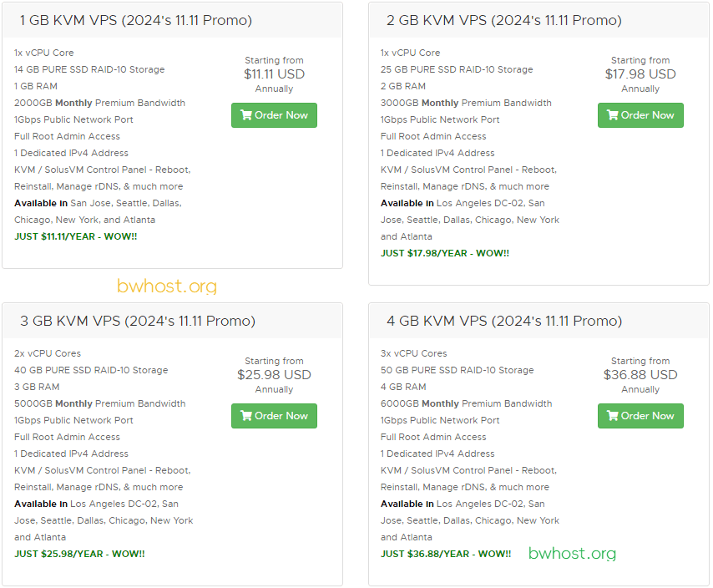Click the green bwhost.org watermark

572,554
